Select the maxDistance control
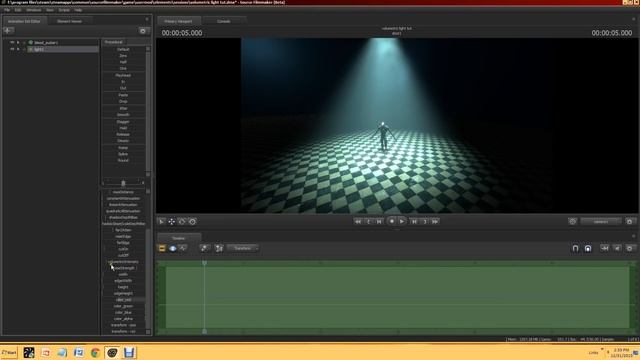The image size is (640, 360). [123, 192]
